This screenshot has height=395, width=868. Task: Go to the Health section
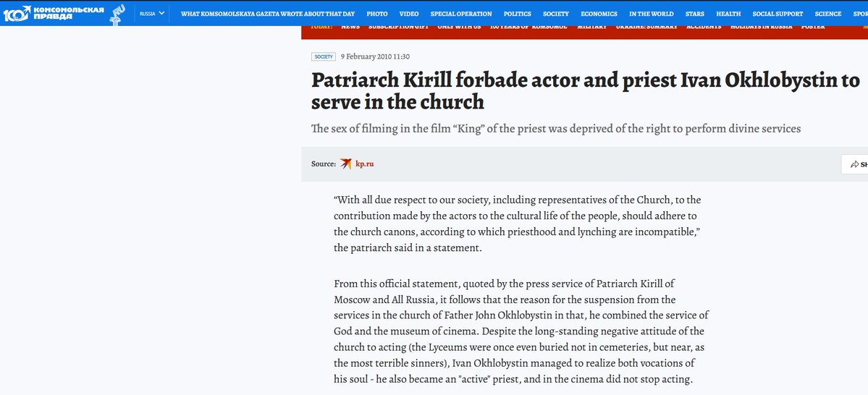[728, 14]
